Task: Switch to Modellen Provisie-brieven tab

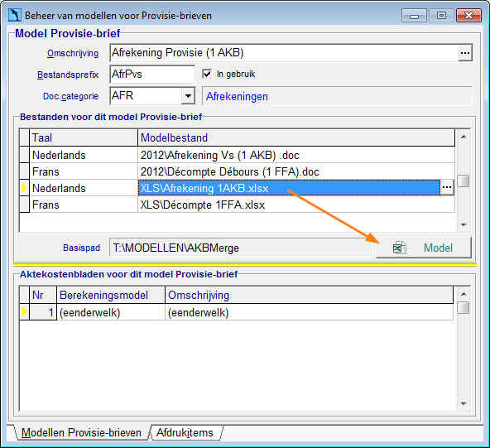Action: [x=81, y=433]
